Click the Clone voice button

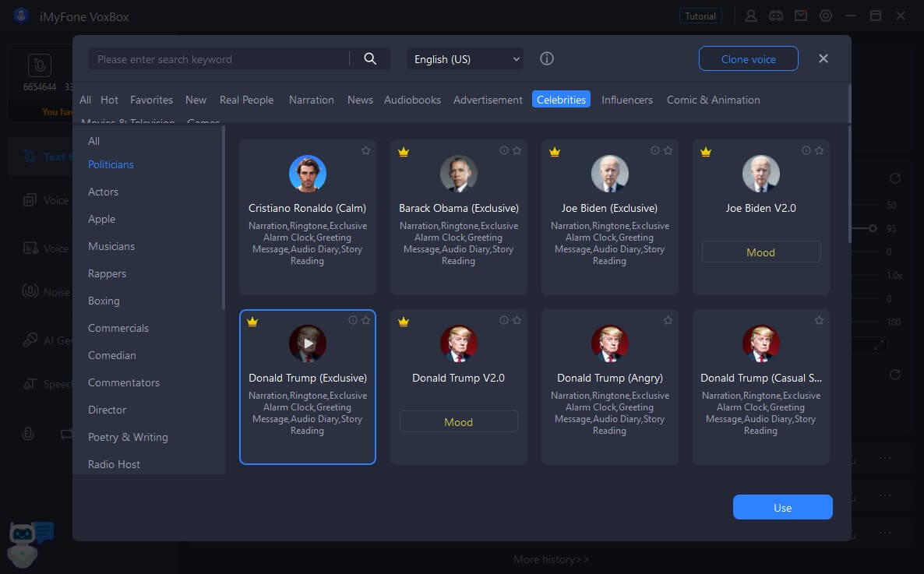click(749, 59)
